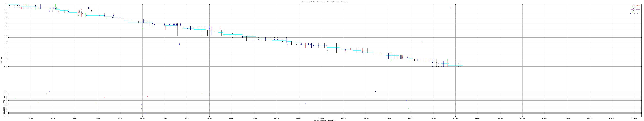Click the 10Mbp x-axis tick label
The height and width of the screenshot is (121, 644).
[30, 118]
